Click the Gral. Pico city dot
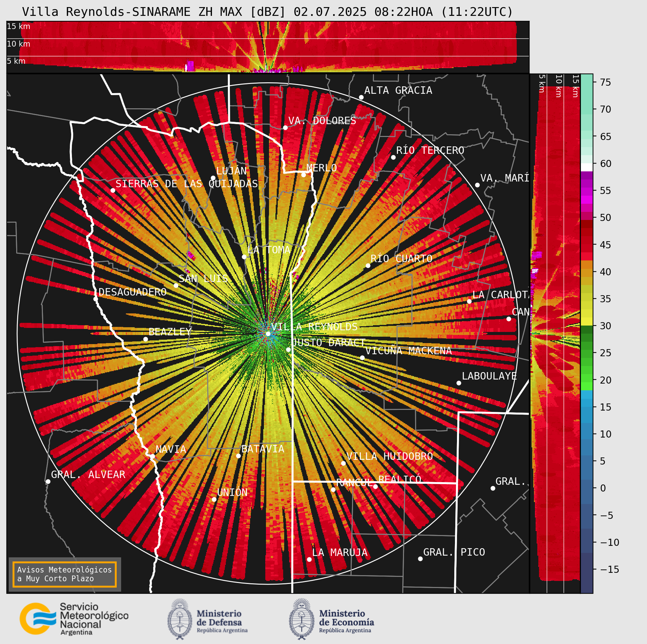 click(x=420, y=559)
